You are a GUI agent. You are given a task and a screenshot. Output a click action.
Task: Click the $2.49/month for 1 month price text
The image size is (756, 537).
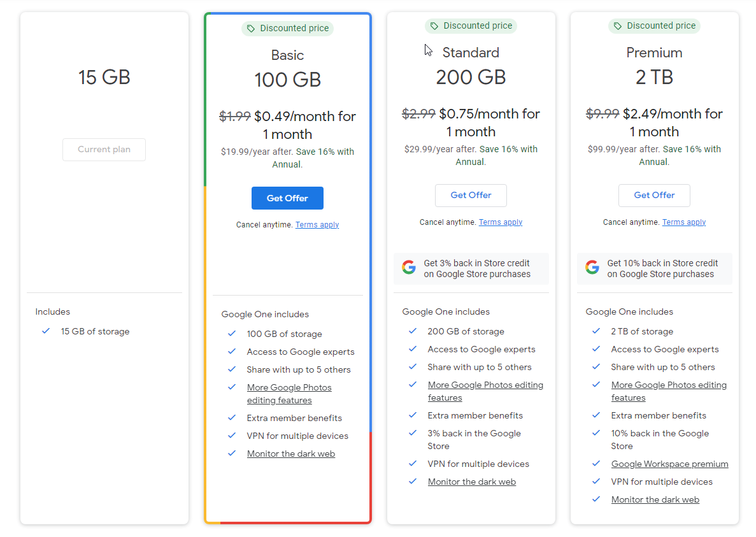click(x=673, y=122)
